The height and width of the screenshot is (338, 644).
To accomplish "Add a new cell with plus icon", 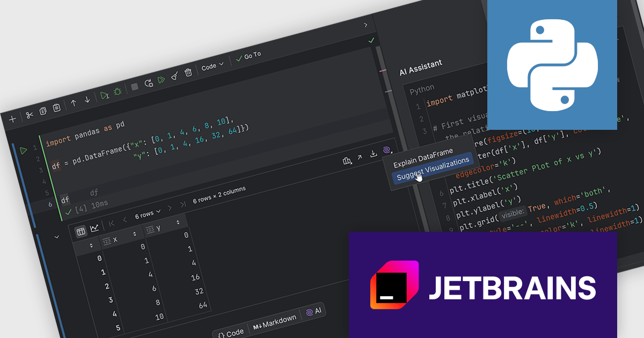I will click(x=12, y=119).
